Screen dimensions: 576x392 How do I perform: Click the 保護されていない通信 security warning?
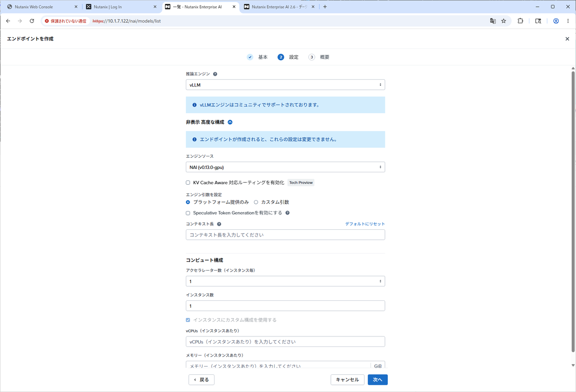(x=65, y=21)
